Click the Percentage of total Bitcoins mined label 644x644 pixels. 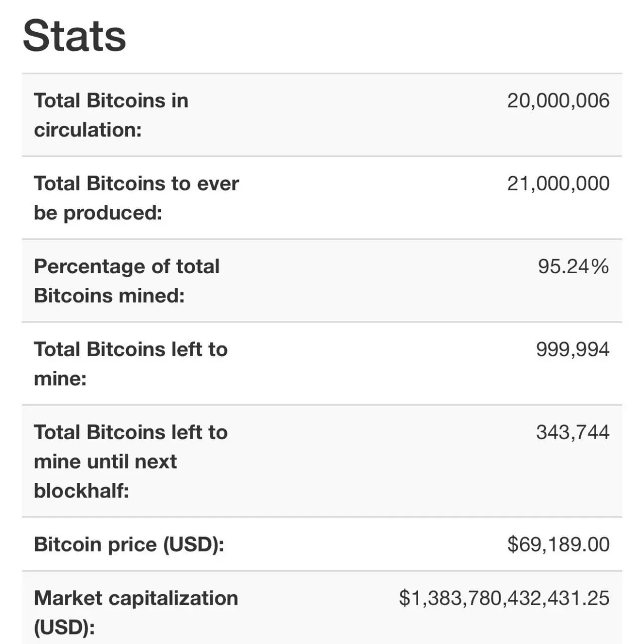click(126, 267)
